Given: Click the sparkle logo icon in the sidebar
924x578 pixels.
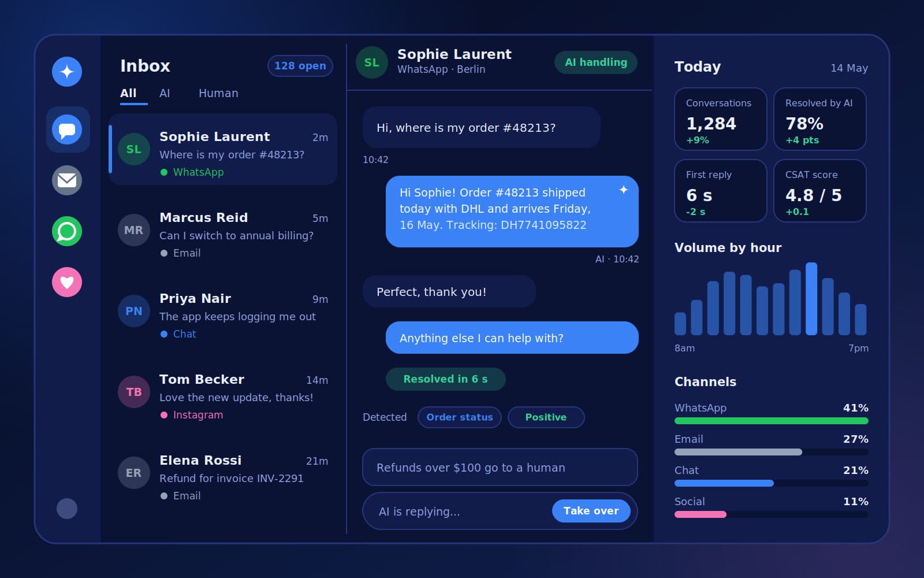Looking at the screenshot, I should pyautogui.click(x=67, y=72).
